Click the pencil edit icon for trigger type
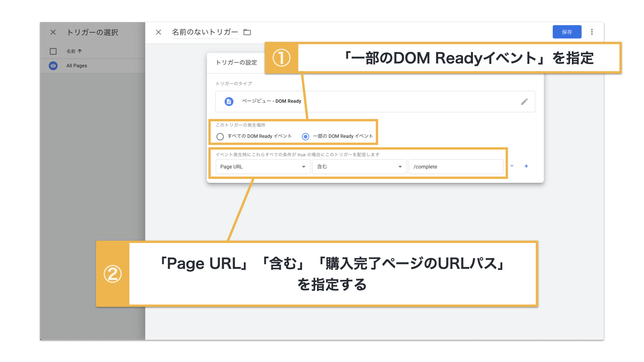The height and width of the screenshot is (362, 644). 524,102
